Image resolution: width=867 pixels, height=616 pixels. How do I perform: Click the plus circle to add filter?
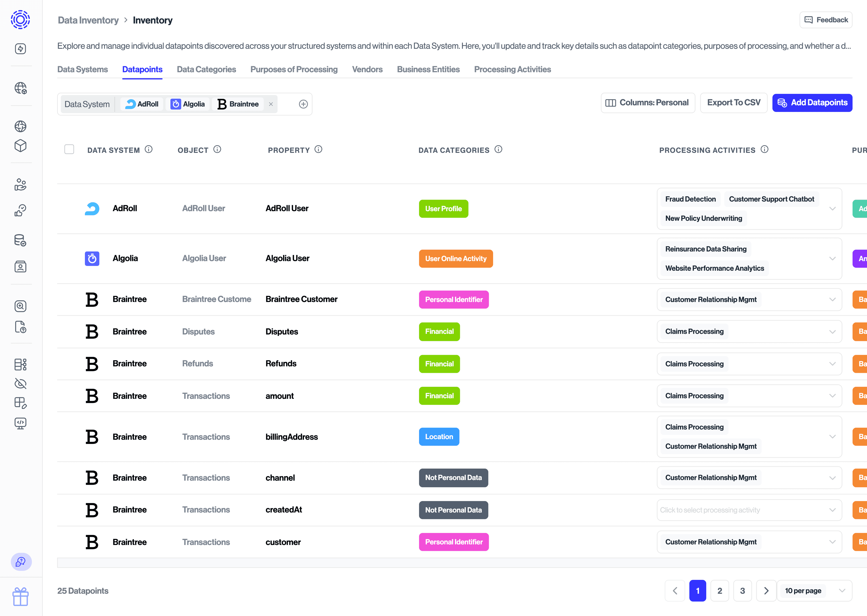point(303,104)
